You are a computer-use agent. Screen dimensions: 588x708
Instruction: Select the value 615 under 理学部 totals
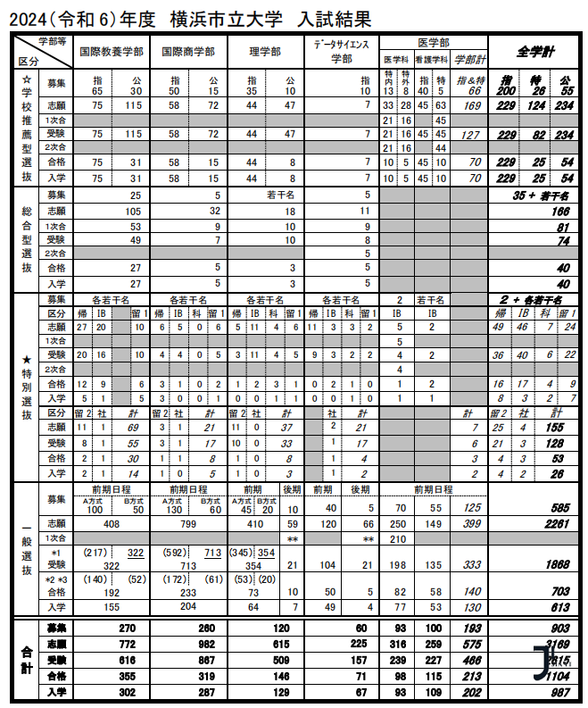[x=281, y=645]
